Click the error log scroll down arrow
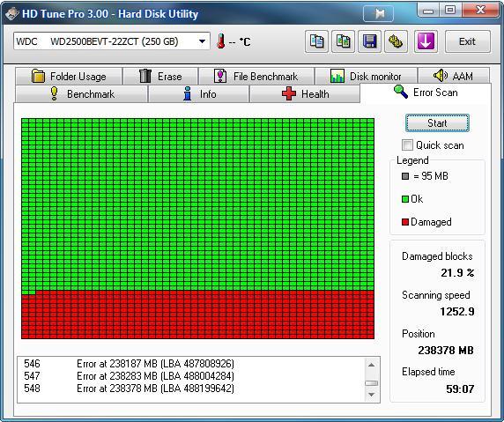504x422 pixels. (x=371, y=395)
